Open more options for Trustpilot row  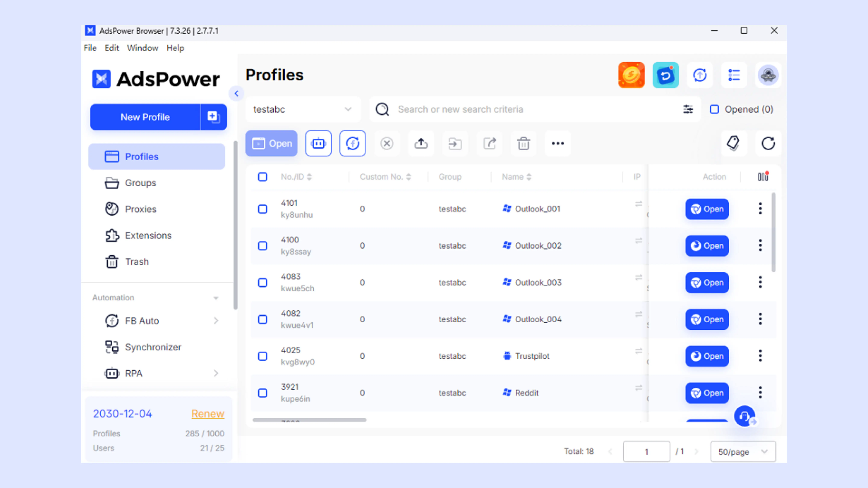[760, 356]
